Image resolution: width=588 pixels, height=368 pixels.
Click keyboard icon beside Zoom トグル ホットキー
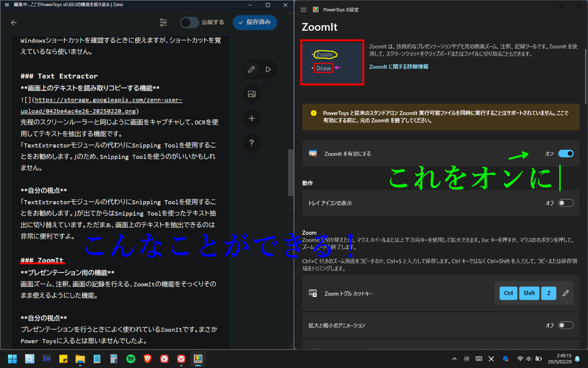[x=313, y=293]
